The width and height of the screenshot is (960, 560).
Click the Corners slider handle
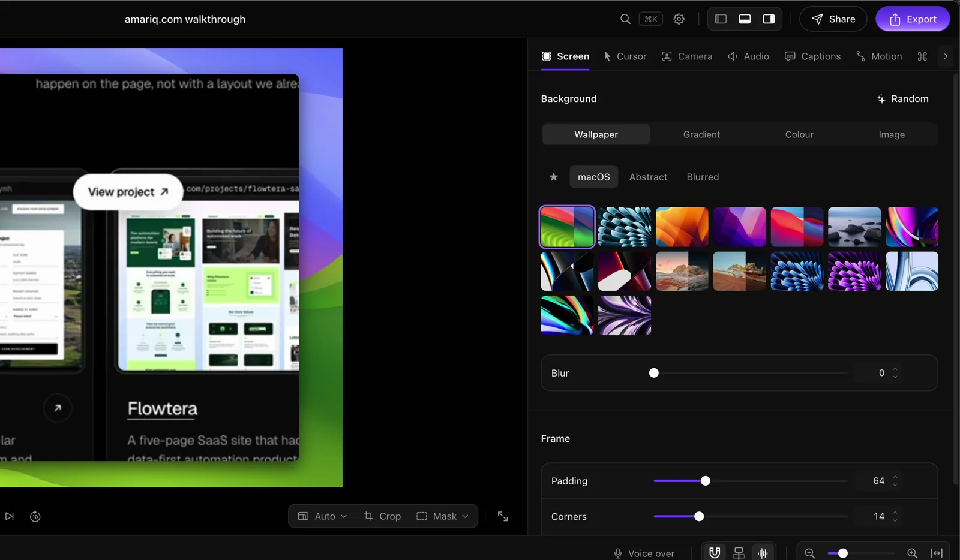699,517
